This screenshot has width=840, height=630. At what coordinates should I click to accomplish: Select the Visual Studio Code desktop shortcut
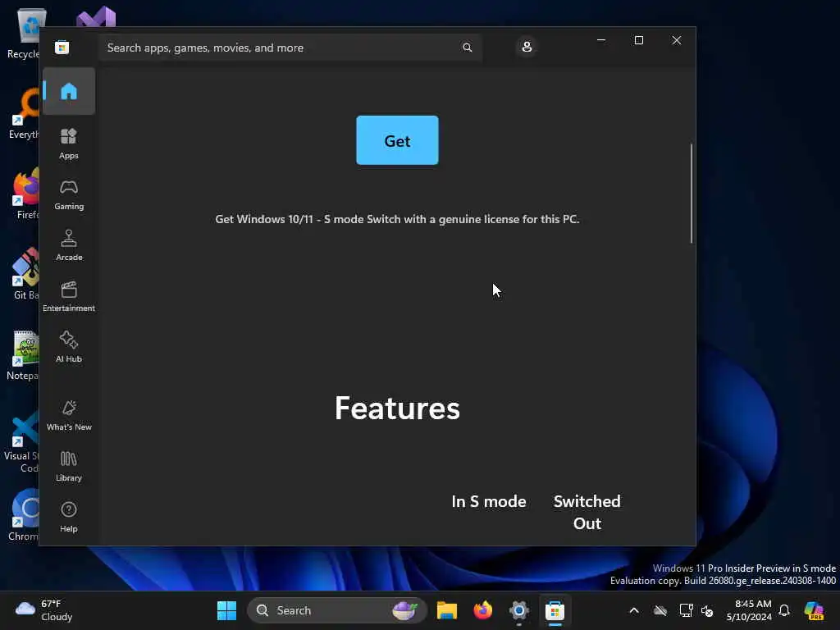(22, 442)
